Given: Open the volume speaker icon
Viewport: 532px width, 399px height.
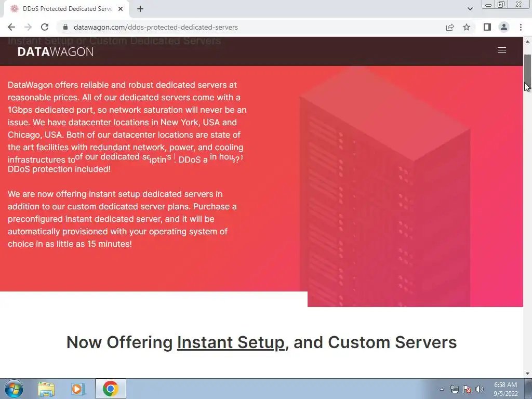Looking at the screenshot, I should [x=479, y=389].
